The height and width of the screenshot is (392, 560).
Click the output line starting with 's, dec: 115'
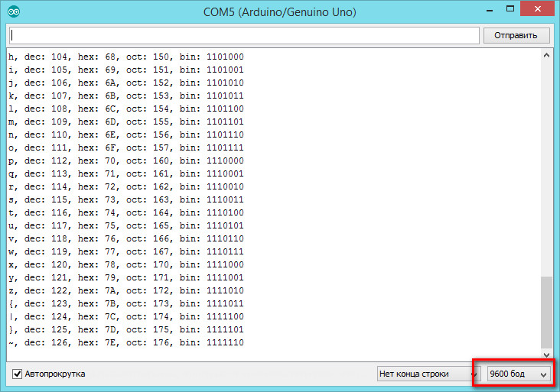tap(126, 199)
